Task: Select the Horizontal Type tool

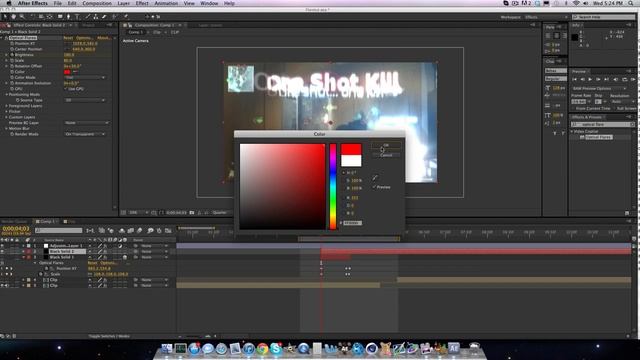Action: (77, 17)
